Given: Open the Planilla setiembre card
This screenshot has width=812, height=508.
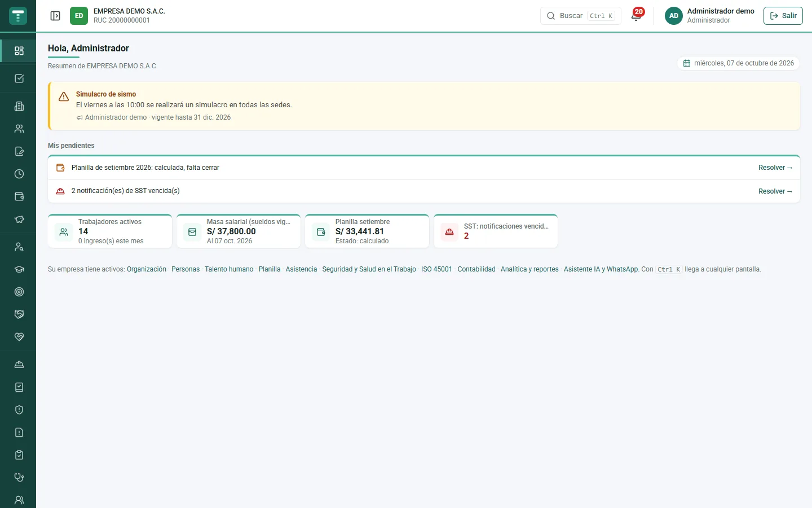Looking at the screenshot, I should pyautogui.click(x=367, y=231).
